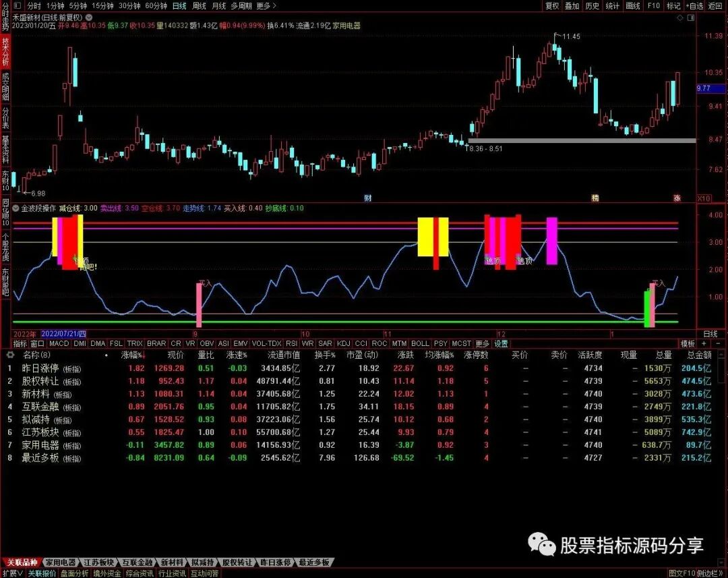Image resolution: width=728 pixels, height=578 pixels.
Task: Open 历史 history button
Action: 592,5
